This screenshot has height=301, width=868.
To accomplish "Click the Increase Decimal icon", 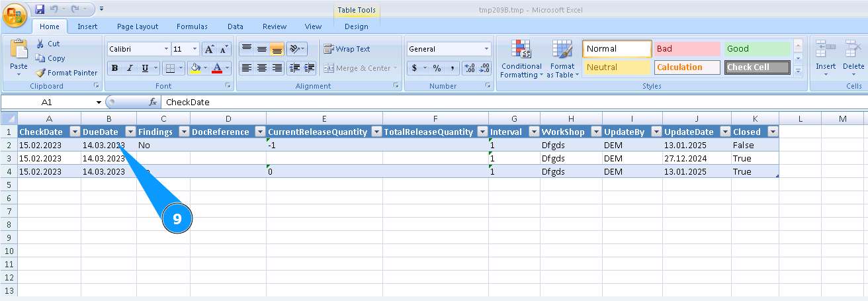I will pyautogui.click(x=469, y=68).
